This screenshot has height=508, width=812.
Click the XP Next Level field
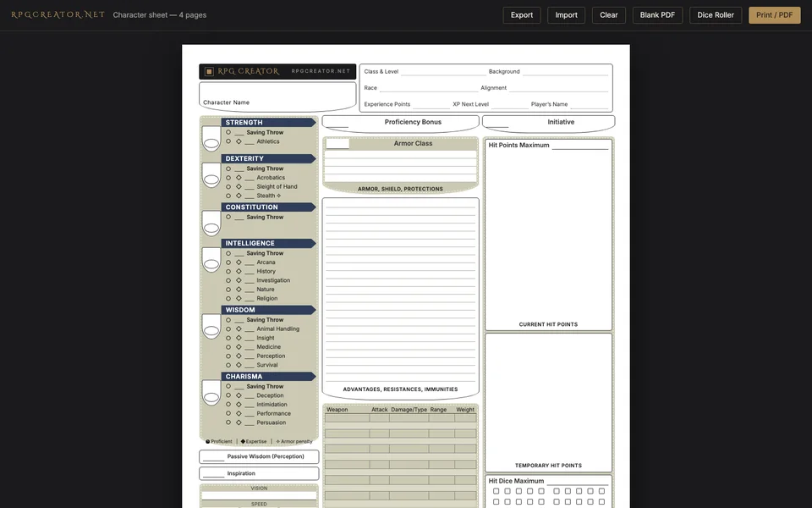coord(509,104)
